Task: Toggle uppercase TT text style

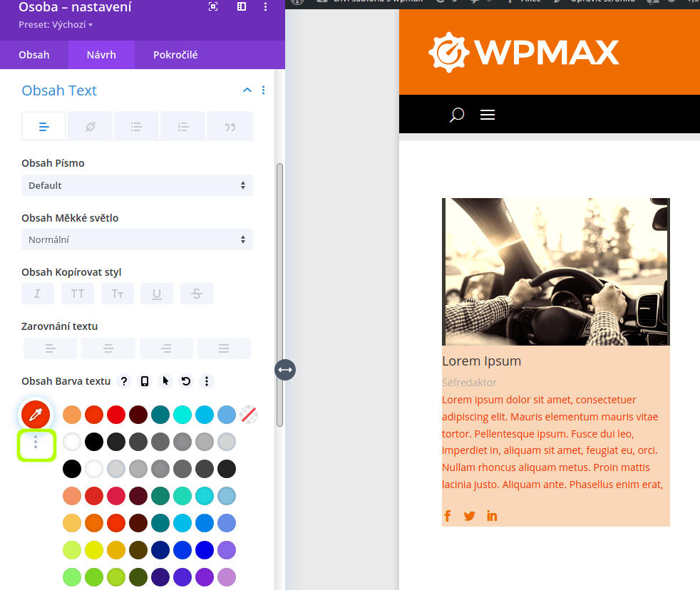Action: [78, 294]
